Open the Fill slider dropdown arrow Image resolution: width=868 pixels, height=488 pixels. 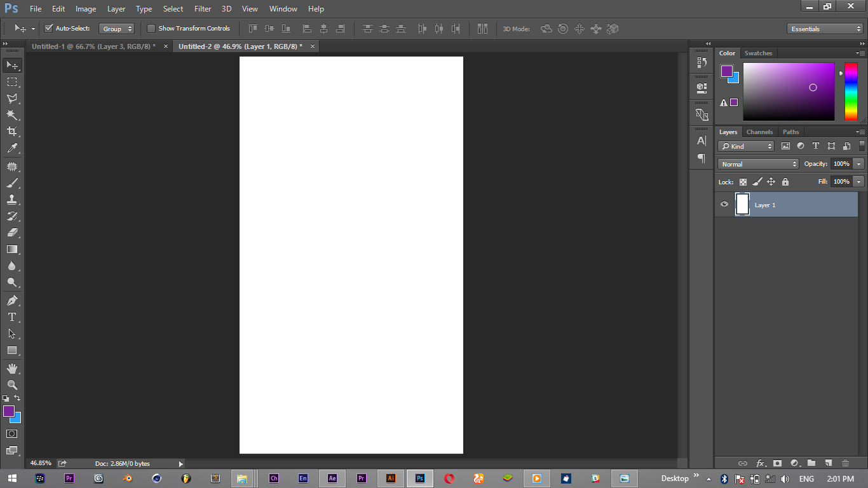(859, 182)
